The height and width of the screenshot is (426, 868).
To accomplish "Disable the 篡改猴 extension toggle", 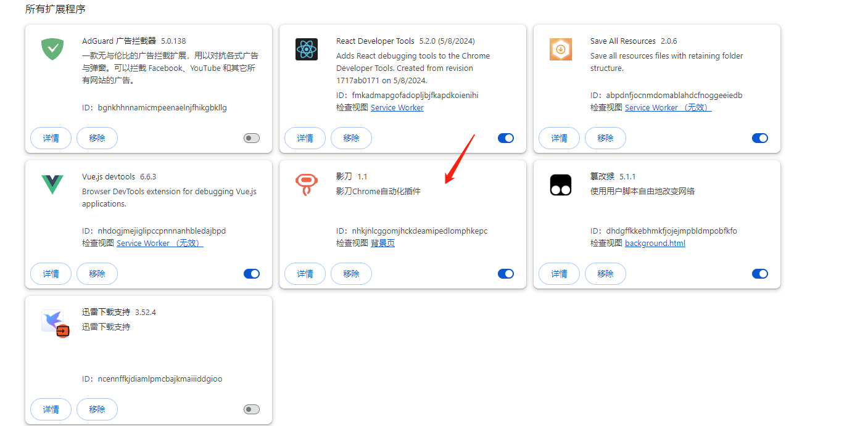I will tap(760, 274).
